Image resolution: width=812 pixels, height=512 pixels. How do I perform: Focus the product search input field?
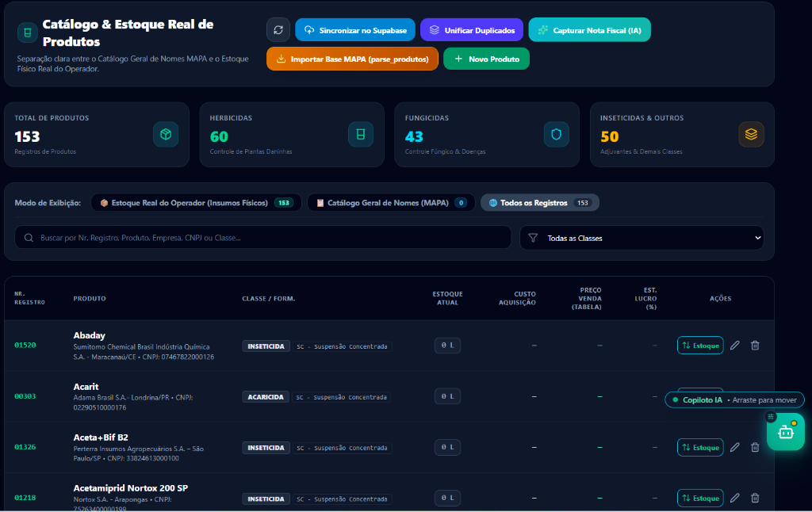click(263, 238)
